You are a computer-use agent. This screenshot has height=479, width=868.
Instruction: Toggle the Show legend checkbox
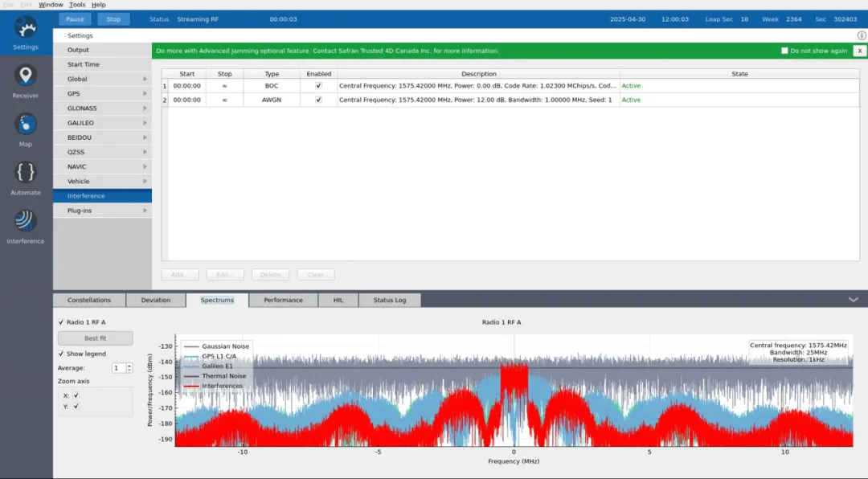click(61, 354)
